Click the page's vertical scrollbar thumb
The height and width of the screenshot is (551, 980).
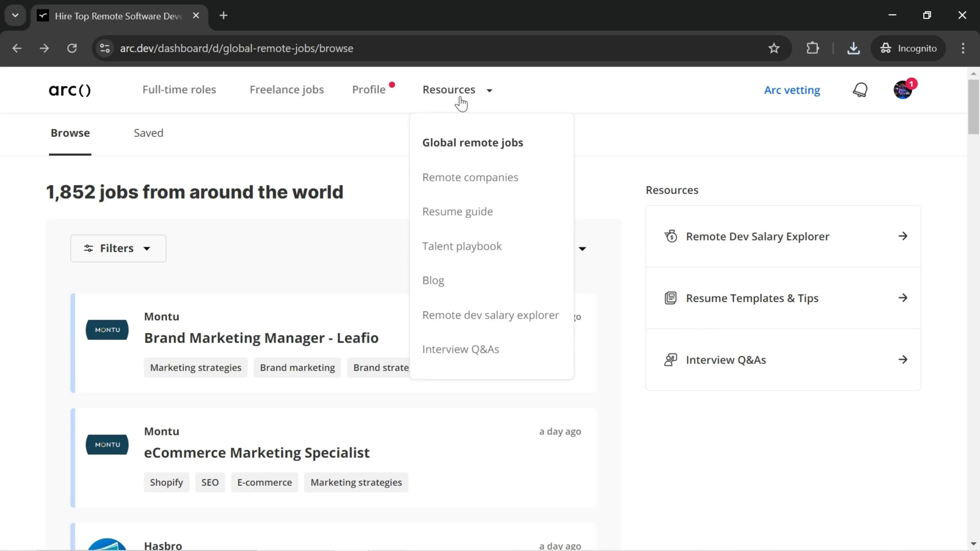coord(973,106)
